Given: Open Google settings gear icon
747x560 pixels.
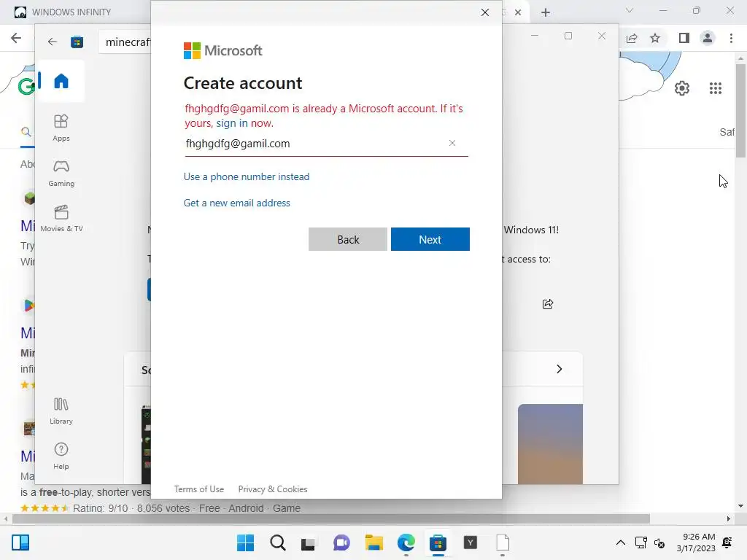Looking at the screenshot, I should (x=682, y=88).
